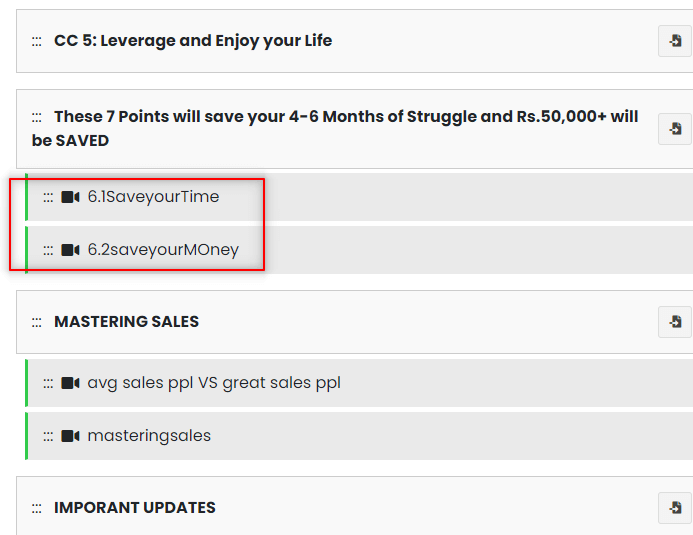The image size is (693, 535).
Task: Click import icon beside These 7 Points section
Action: pyautogui.click(x=675, y=129)
